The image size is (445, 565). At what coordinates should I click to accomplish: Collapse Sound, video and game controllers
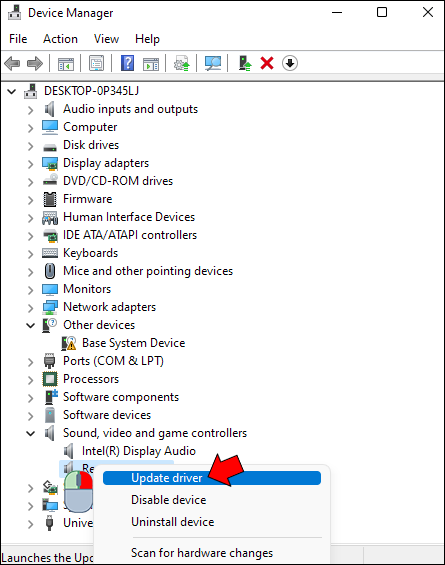[x=31, y=433]
